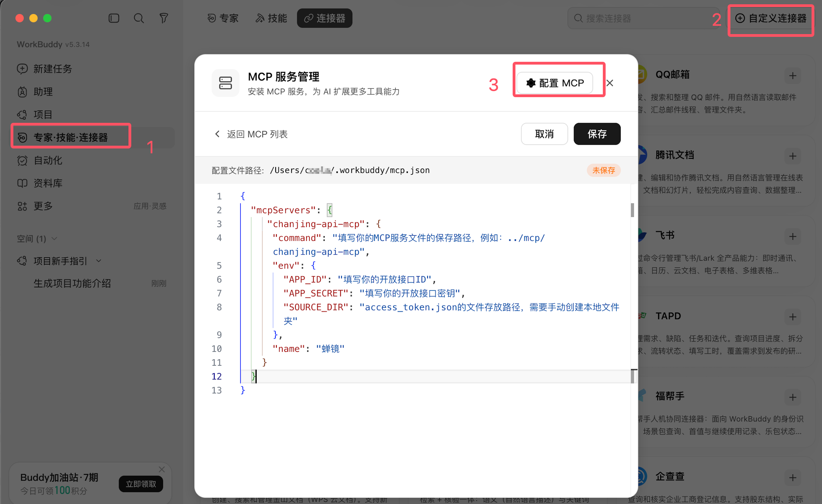Click the 资料库 book icon
Image resolution: width=822 pixels, height=504 pixels.
click(22, 183)
